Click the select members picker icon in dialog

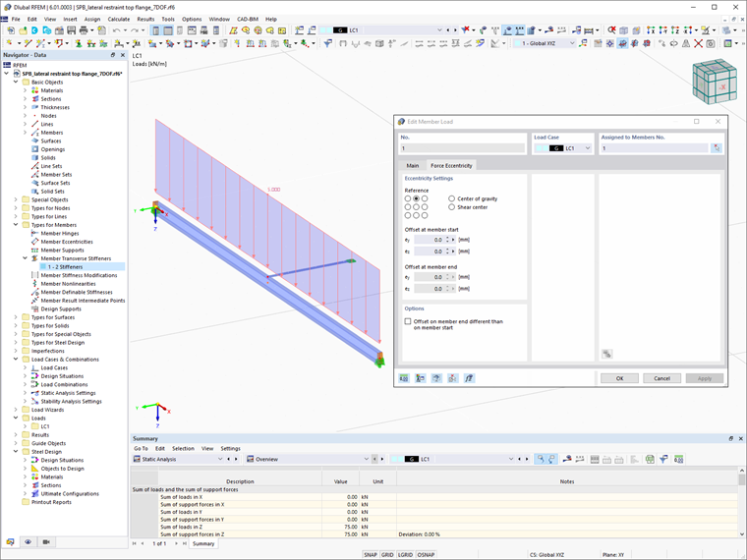717,148
